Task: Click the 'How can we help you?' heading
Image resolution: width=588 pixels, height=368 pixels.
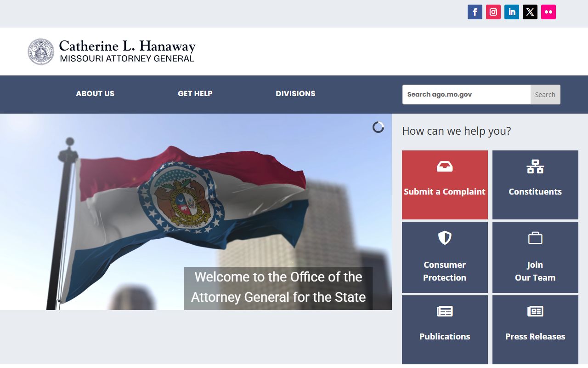Action: (456, 131)
